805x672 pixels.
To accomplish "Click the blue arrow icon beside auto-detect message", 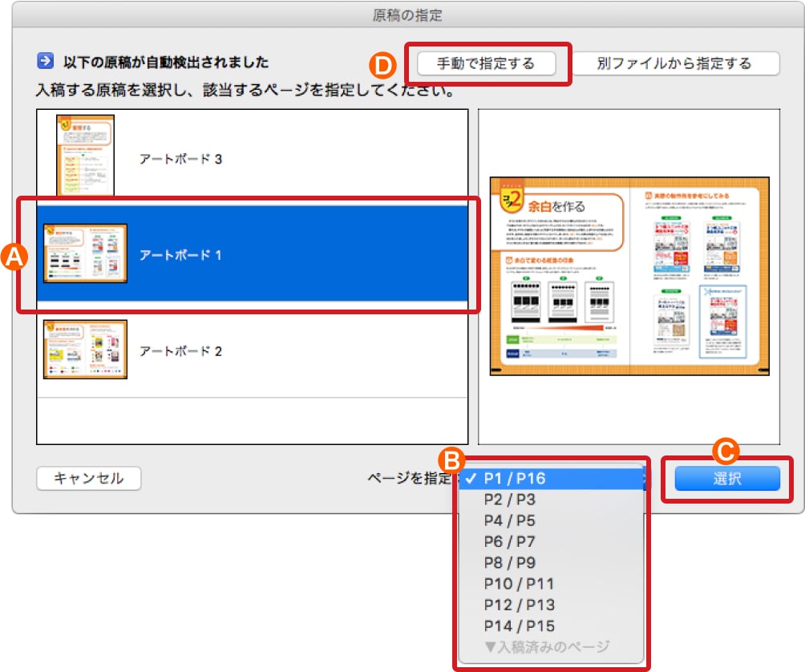I will pos(45,61).
